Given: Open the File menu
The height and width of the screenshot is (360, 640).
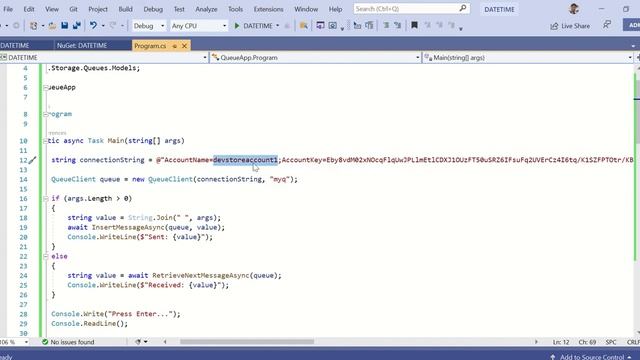Looking at the screenshot, I should 8,9.
